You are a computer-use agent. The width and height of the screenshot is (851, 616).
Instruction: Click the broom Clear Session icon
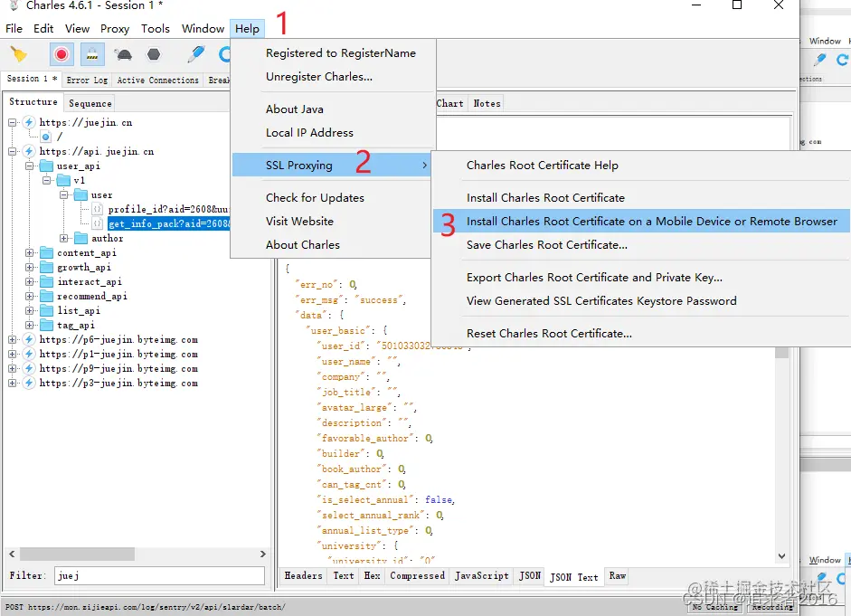point(18,54)
